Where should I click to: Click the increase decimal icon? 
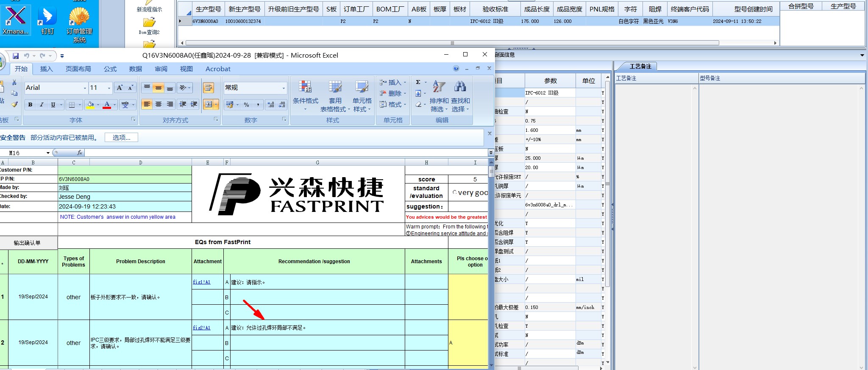271,105
